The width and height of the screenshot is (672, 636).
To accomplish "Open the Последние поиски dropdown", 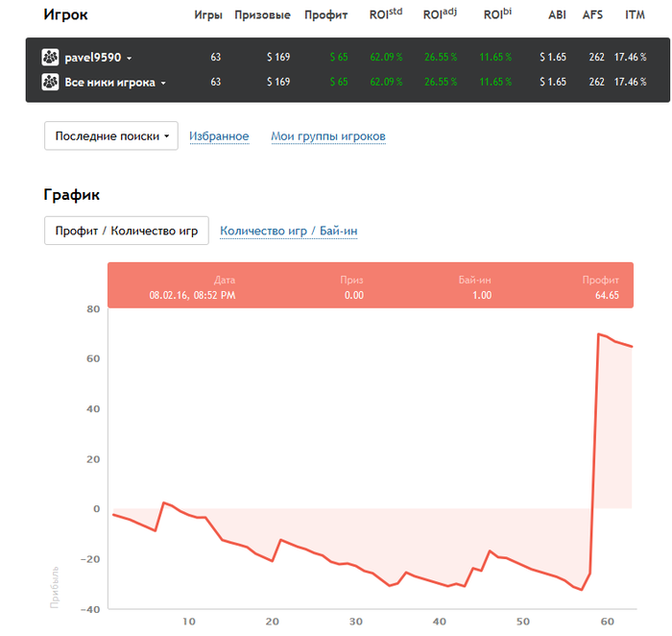I will coord(111,136).
